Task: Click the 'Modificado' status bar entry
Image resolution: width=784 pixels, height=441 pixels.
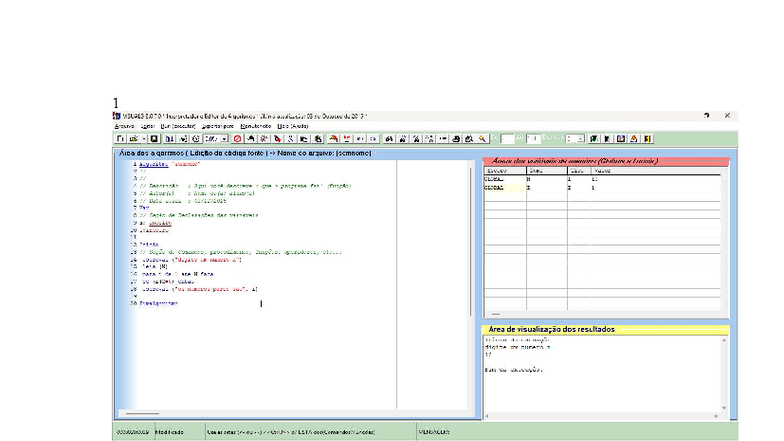Action: 170,432
